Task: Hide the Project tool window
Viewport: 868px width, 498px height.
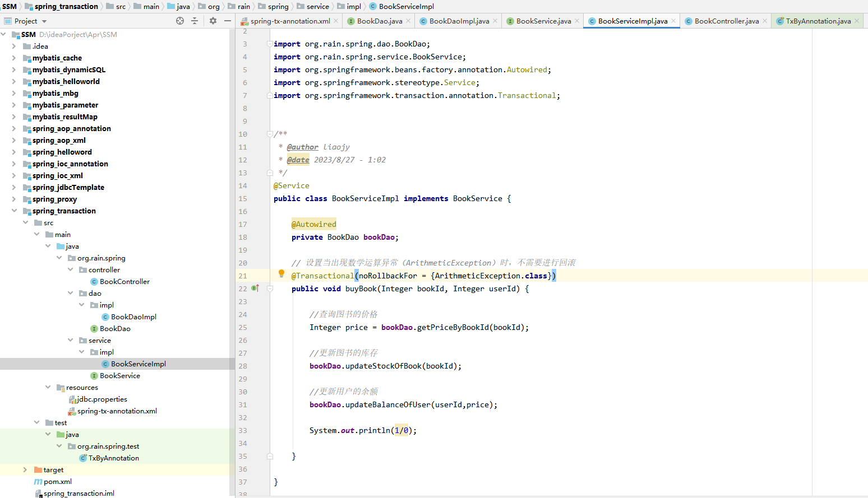Action: pyautogui.click(x=228, y=21)
